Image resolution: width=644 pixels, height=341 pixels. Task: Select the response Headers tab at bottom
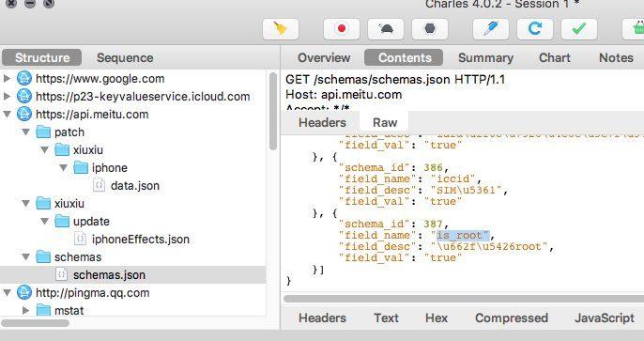322,318
